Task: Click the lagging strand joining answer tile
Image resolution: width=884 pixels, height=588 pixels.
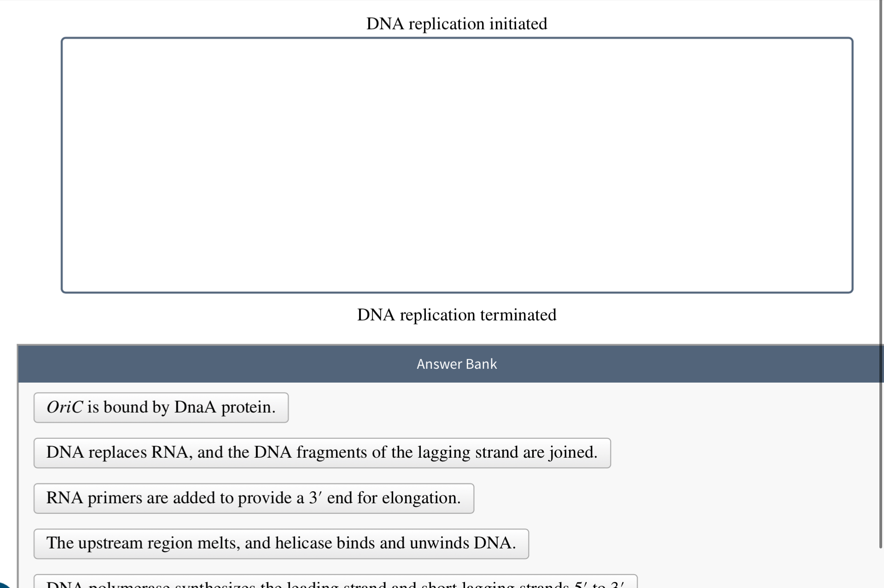Action: point(321,452)
